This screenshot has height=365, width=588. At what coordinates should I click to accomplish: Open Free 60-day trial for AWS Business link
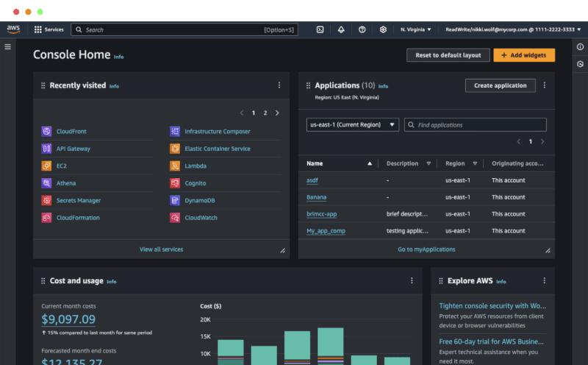491,341
